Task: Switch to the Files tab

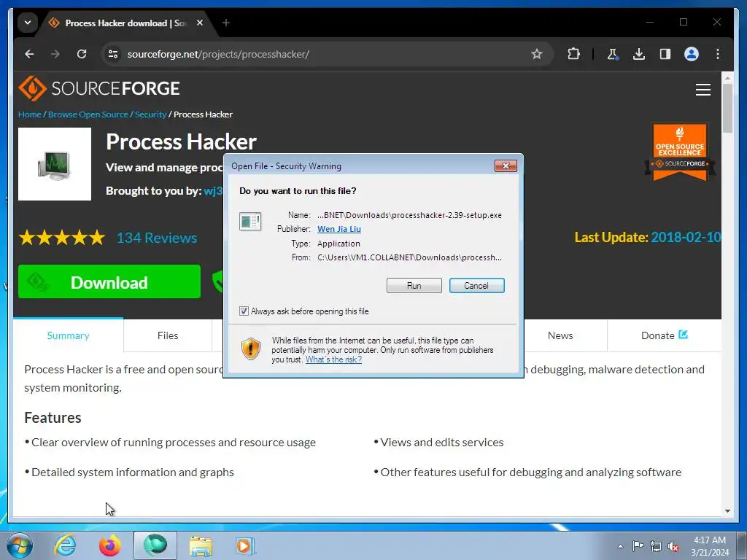Action: click(x=168, y=335)
